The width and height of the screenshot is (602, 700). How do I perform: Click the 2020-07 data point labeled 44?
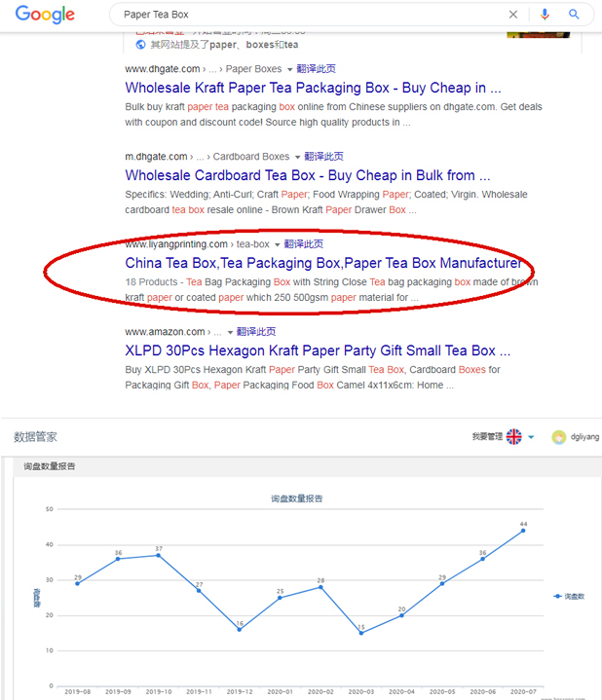523,531
